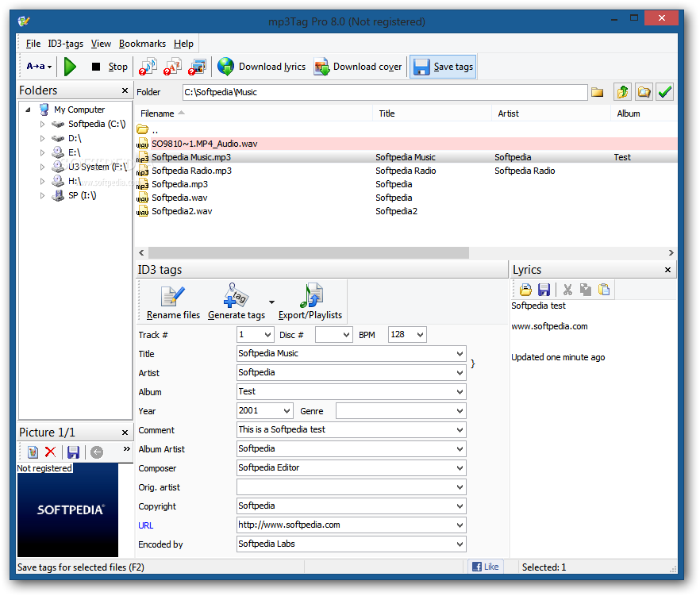Viewport: 700px width, 596px height.
Task: Click the browse folder icon beside path
Action: click(598, 92)
